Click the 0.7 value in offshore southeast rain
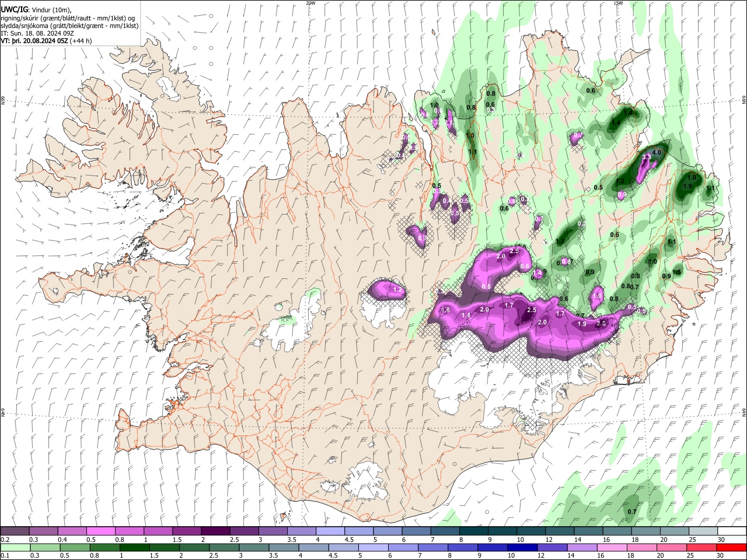Image resolution: width=747 pixels, height=560 pixels. pos(632,512)
